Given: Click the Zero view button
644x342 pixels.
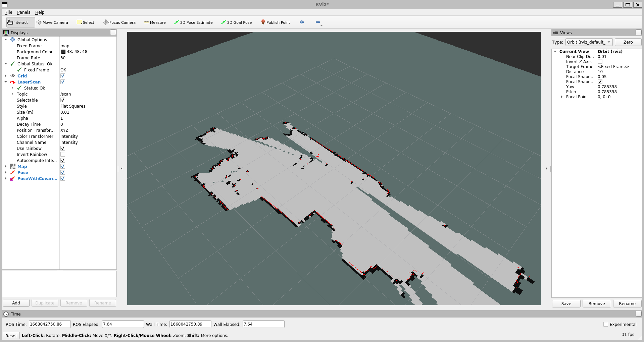Looking at the screenshot, I should 628,42.
